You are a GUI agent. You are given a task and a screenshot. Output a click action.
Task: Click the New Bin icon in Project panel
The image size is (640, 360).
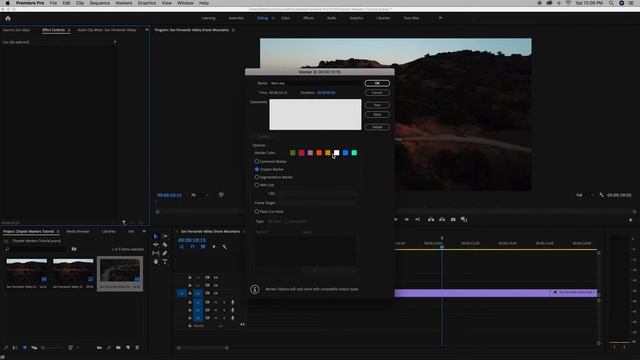118,348
